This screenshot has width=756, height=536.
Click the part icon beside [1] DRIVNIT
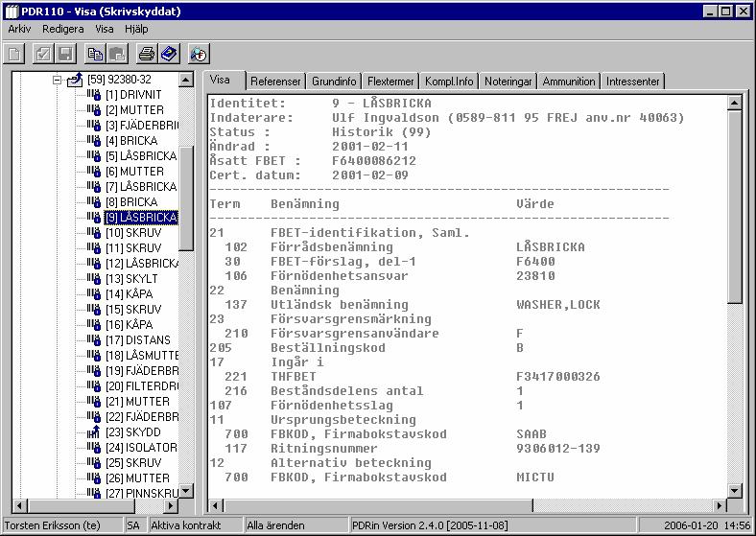pos(93,95)
